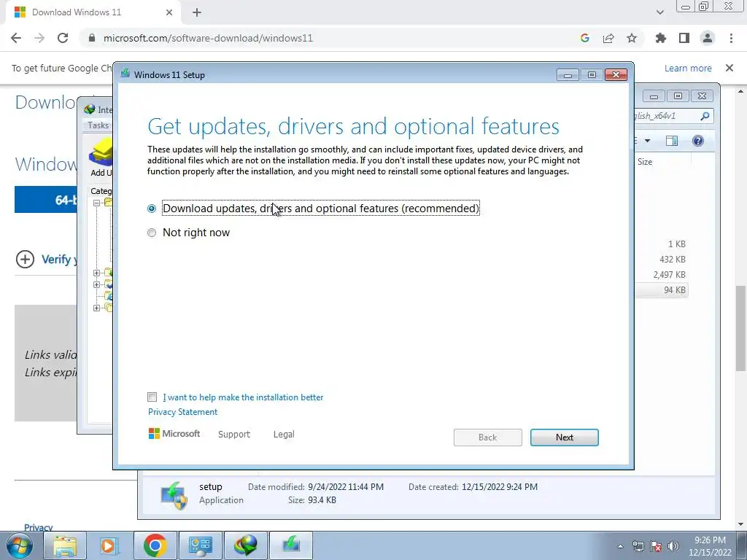Switch to Internet Download Manager on taskbar

pos(245,545)
